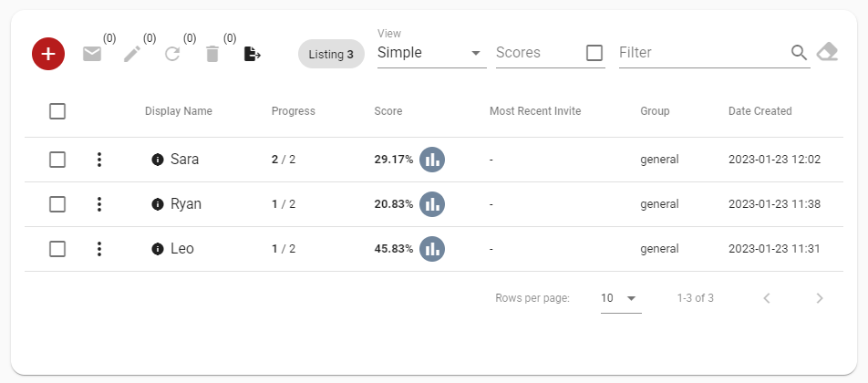Image resolution: width=868 pixels, height=383 pixels.
Task: Open the View dropdown showing Simple
Action: (432, 53)
